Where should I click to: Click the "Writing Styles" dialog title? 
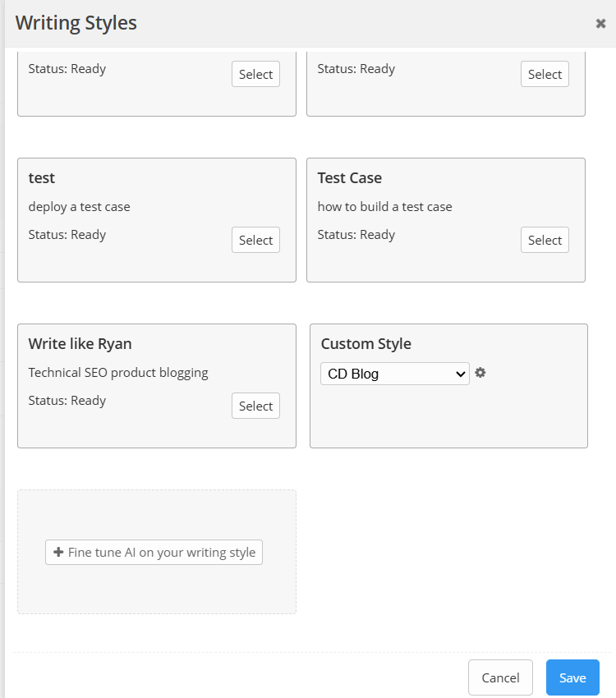(x=76, y=23)
